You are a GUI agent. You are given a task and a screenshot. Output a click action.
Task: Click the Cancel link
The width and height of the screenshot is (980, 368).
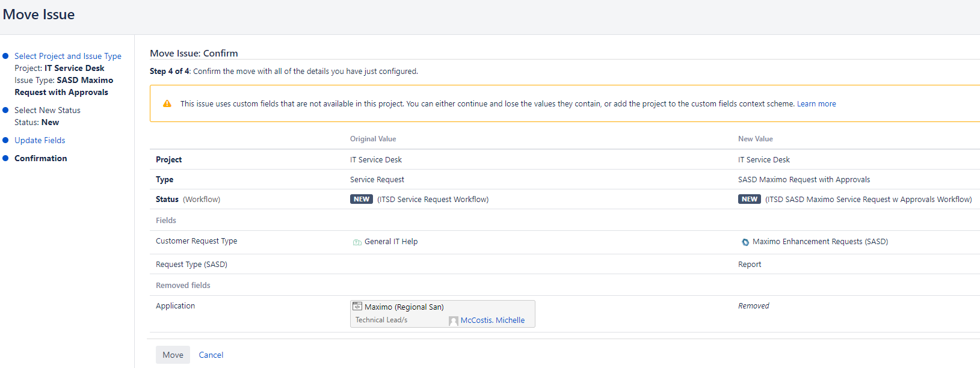tap(211, 355)
